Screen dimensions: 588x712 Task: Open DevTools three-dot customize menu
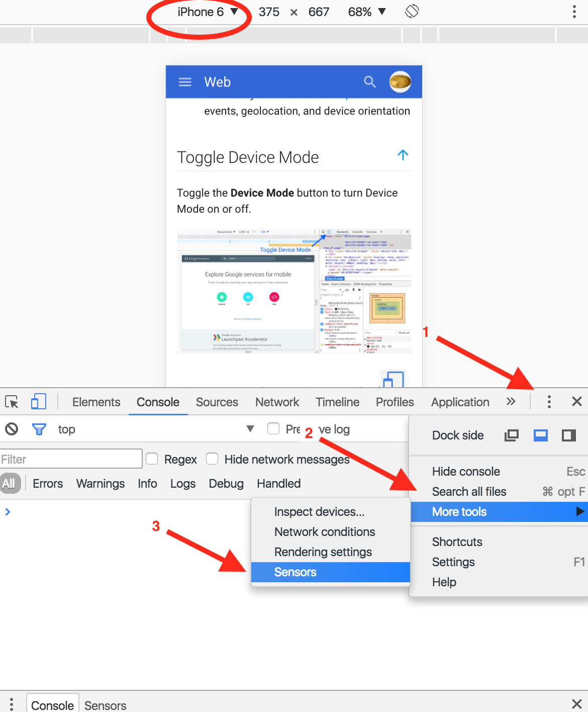coord(549,401)
